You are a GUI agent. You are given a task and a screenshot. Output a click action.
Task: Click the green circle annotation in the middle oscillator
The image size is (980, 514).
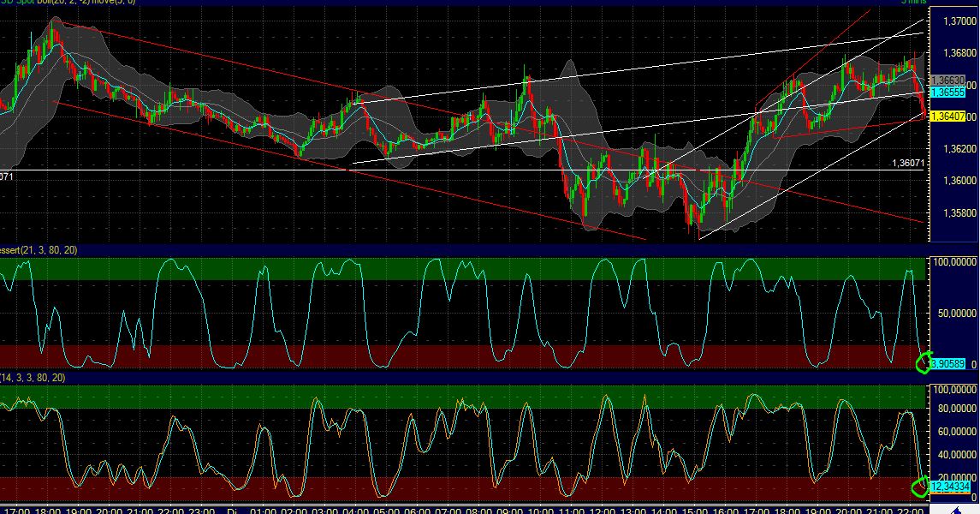point(924,363)
